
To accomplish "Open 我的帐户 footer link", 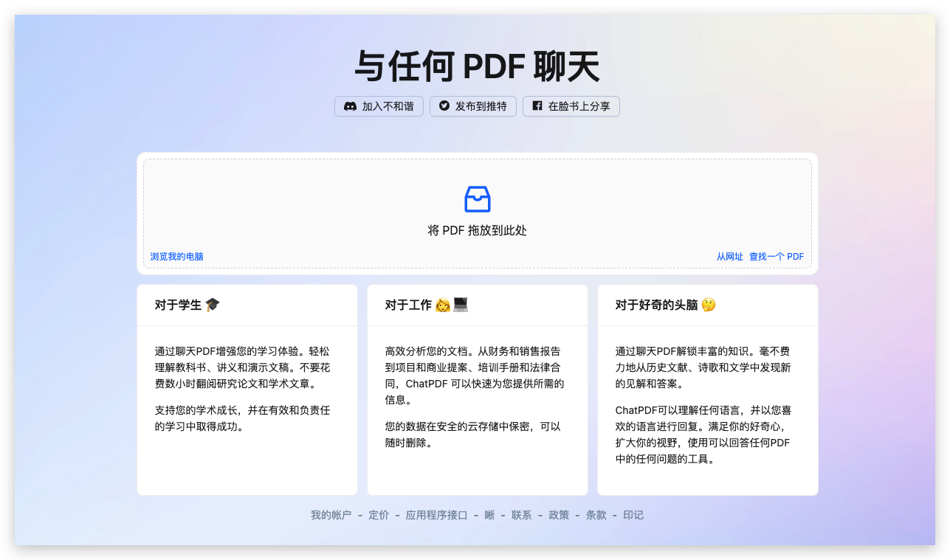I will pos(331,515).
